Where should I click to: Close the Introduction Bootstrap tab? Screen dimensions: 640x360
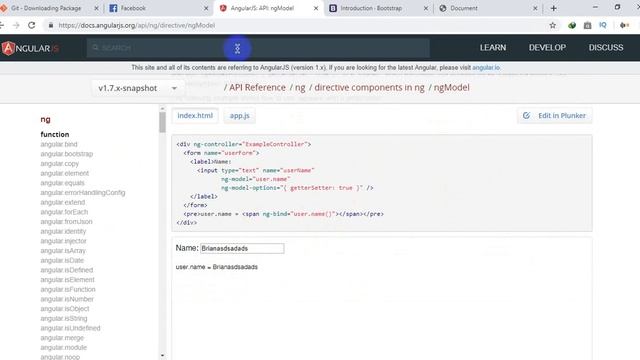(426, 8)
